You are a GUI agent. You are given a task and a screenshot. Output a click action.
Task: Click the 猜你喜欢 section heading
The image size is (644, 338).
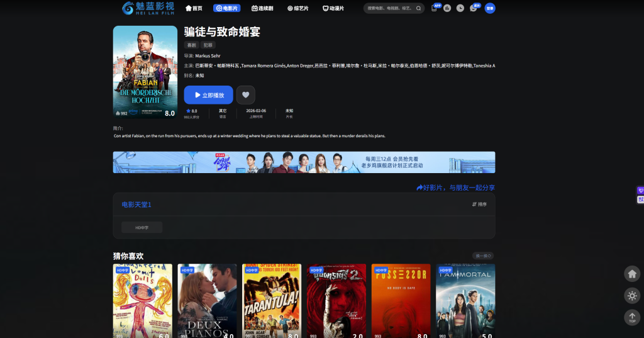pyautogui.click(x=128, y=256)
